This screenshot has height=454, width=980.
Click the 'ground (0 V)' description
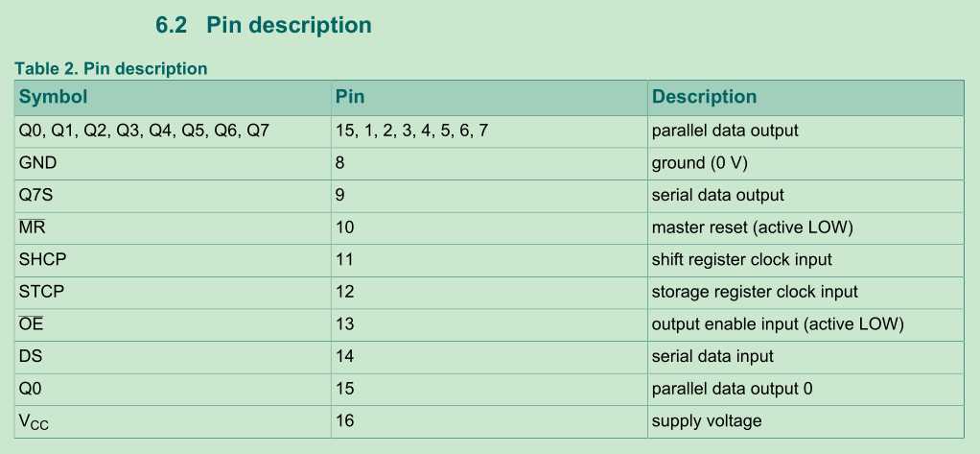700,164
